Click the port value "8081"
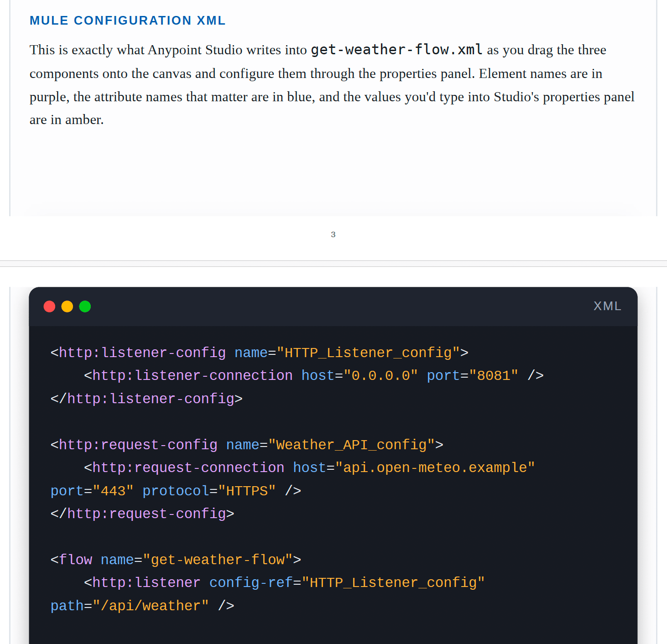The image size is (667, 644). (x=494, y=375)
